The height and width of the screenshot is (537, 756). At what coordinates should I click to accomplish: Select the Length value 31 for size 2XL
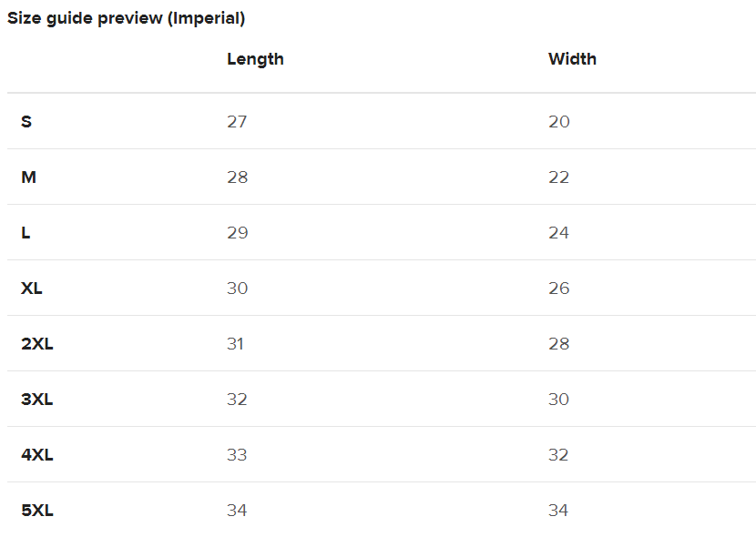[x=235, y=344]
